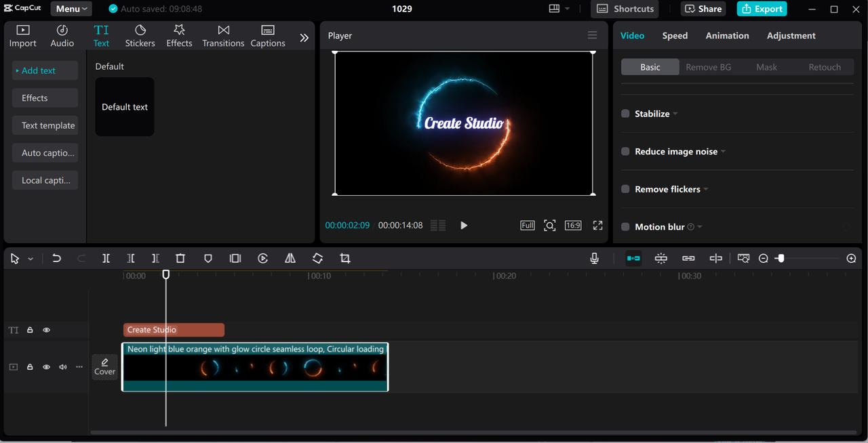Viewport: 868px width, 443px height.
Task: Expand the Motion blur options arrow
Action: click(x=700, y=227)
